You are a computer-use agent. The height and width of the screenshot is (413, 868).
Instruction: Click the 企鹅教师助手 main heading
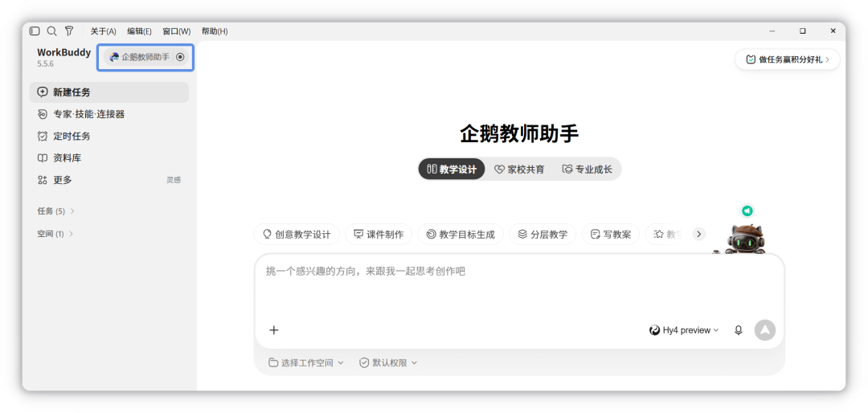tap(519, 134)
